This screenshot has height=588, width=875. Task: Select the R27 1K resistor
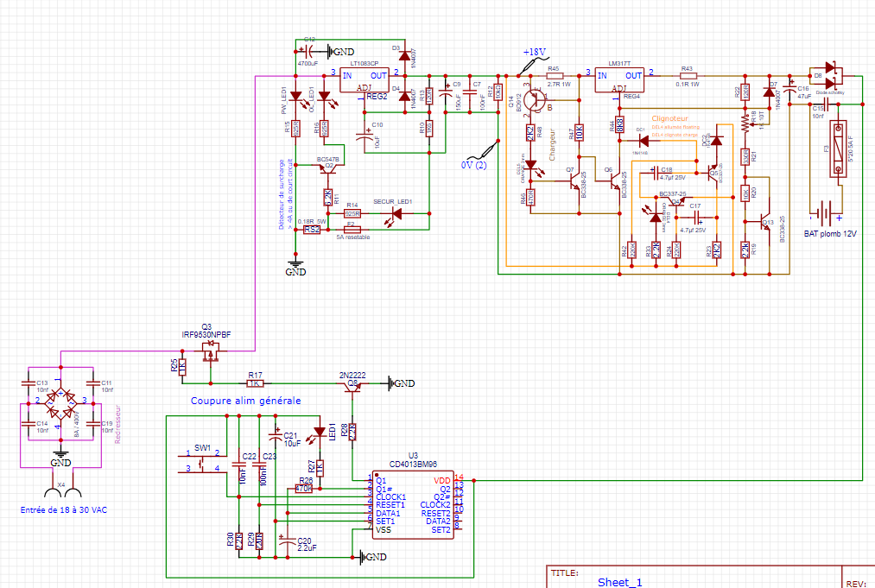(x=320, y=468)
